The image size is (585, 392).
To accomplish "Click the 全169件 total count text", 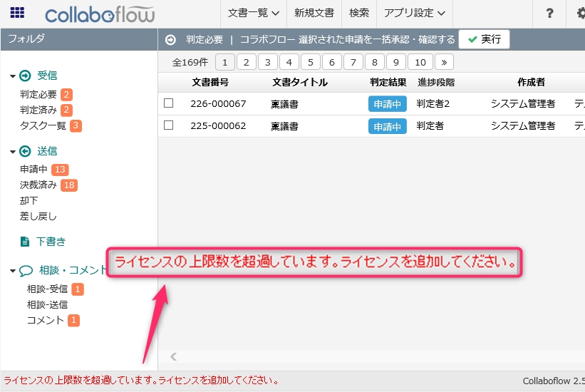I will pos(190,62).
